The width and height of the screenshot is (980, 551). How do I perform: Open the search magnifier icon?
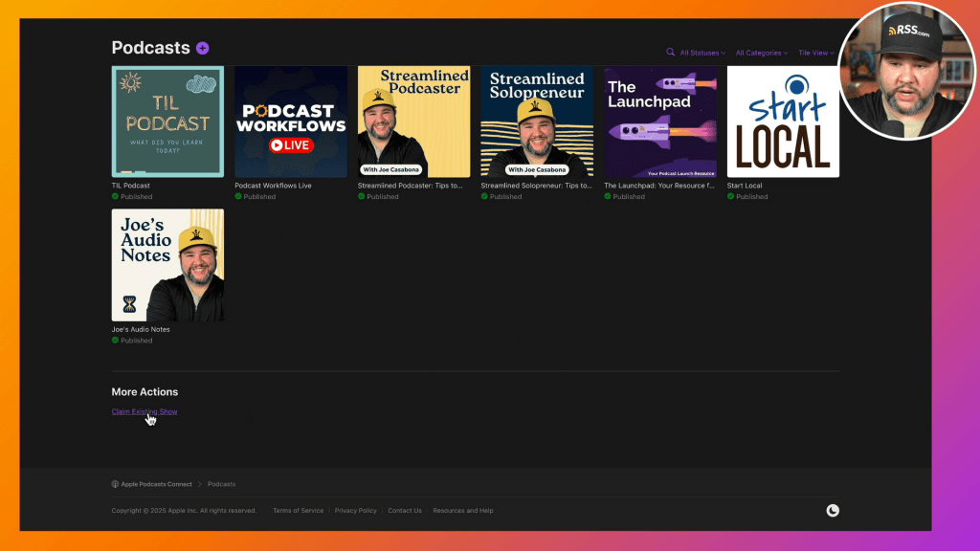pyautogui.click(x=671, y=53)
